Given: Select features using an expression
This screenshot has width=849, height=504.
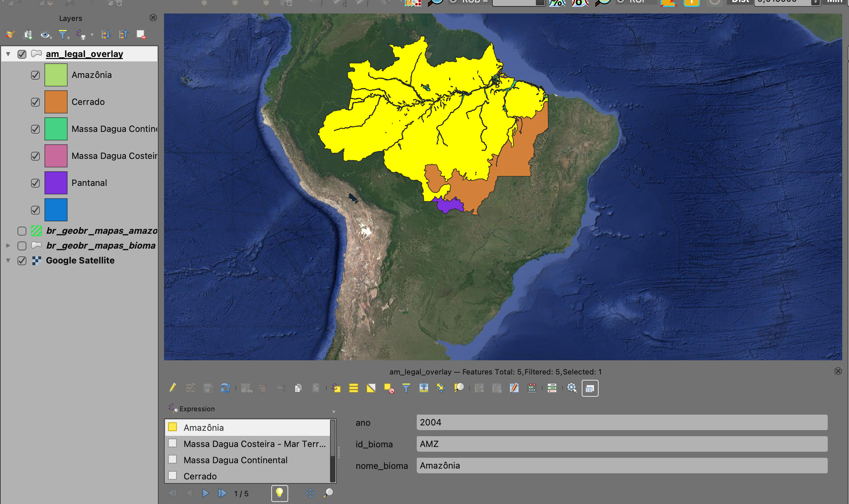Looking at the screenshot, I should point(336,388).
